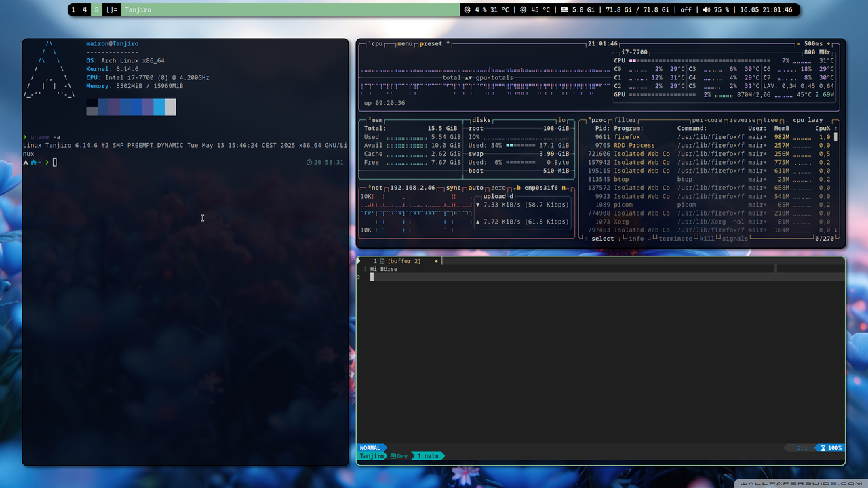Open the btop menu
The width and height of the screenshot is (868, 488).
click(x=406, y=44)
